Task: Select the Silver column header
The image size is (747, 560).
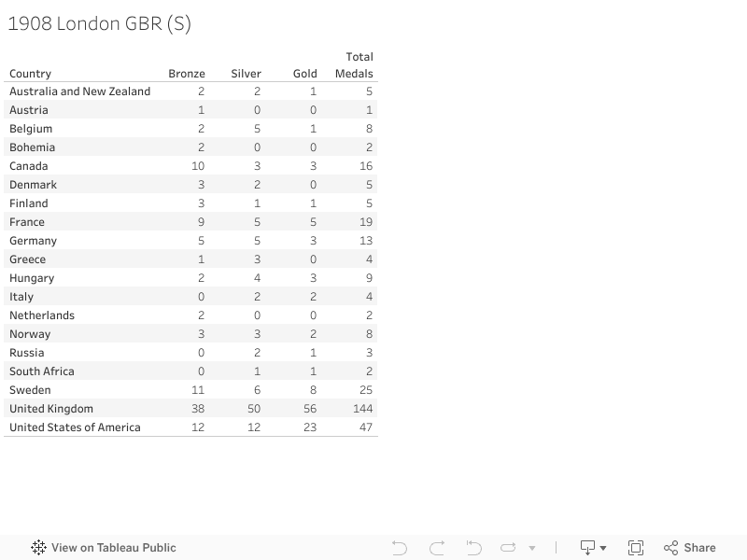Action: [247, 74]
